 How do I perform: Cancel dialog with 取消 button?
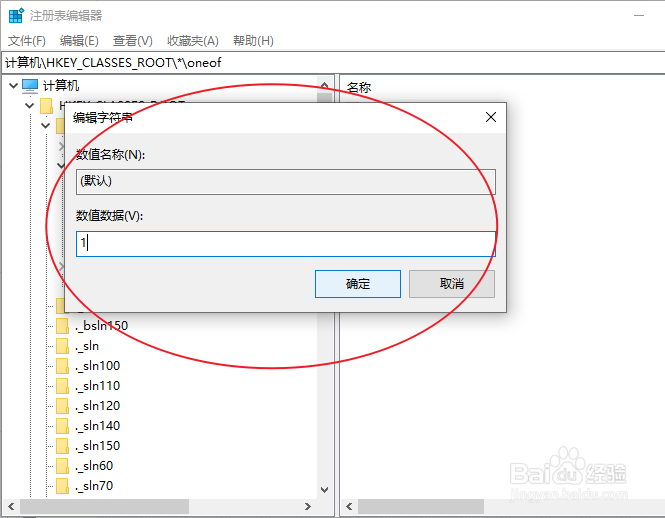pos(452,284)
